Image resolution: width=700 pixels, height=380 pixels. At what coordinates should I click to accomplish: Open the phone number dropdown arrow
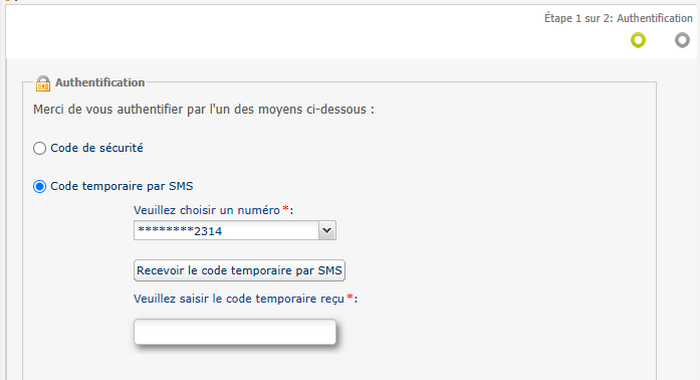click(327, 230)
